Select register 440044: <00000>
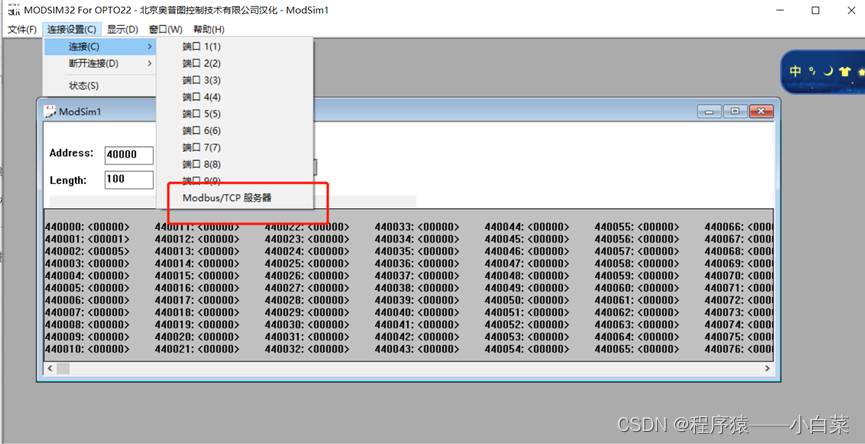This screenshot has width=865, height=444. point(527,227)
